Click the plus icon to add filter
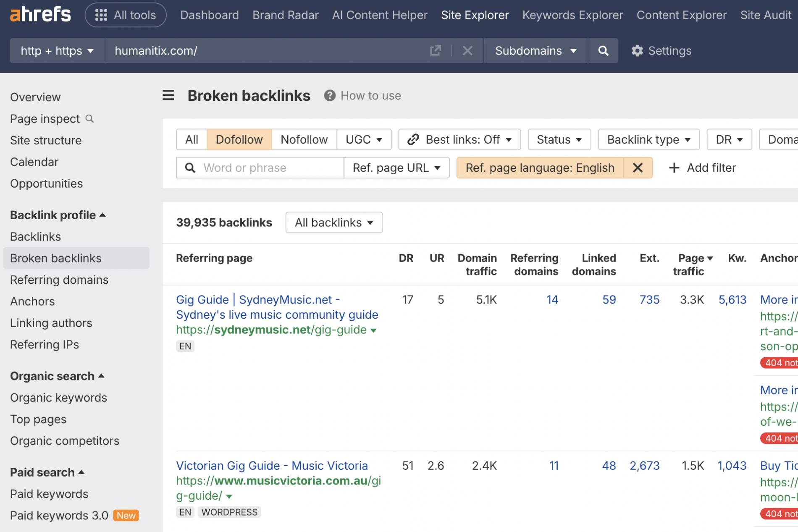 [x=674, y=168]
